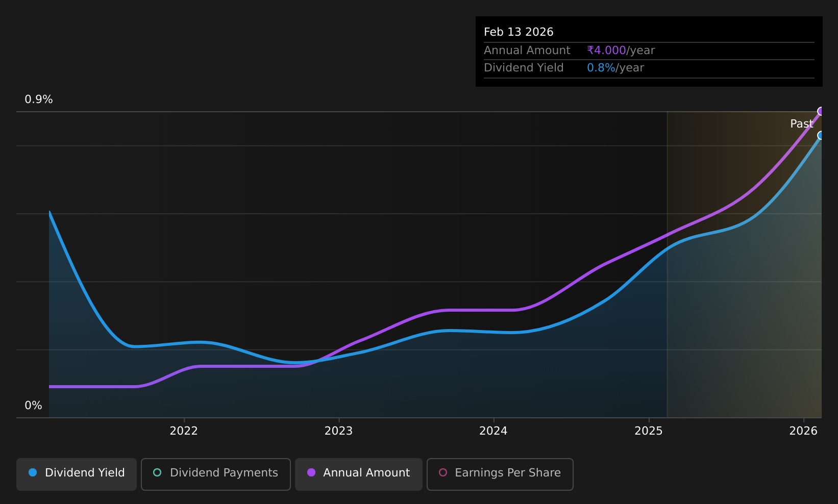The width and height of the screenshot is (838, 504).
Task: Click the 'Past' label on the chart
Action: pos(801,123)
